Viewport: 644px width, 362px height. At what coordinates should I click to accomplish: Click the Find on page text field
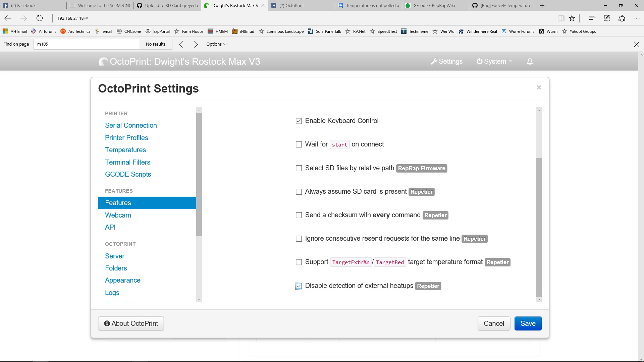click(86, 44)
